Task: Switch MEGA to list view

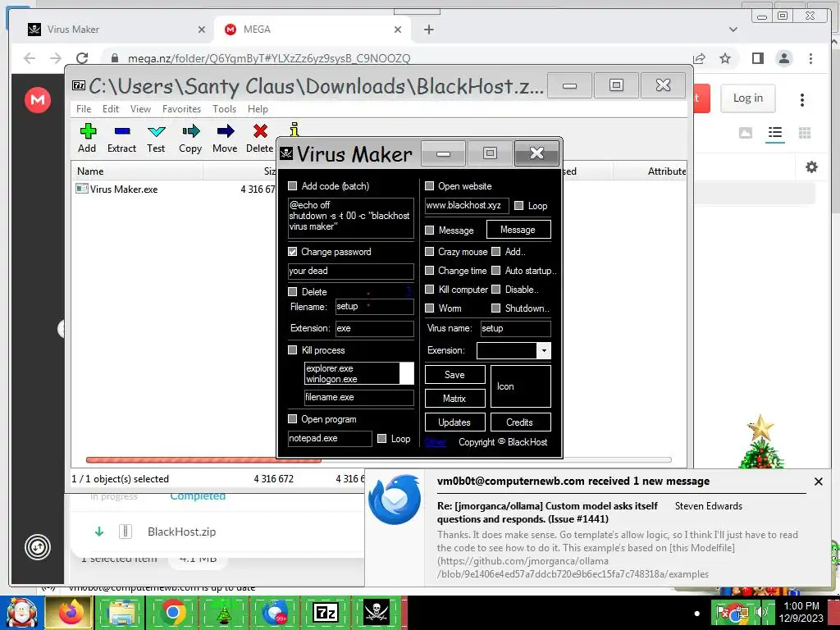Action: (x=774, y=132)
